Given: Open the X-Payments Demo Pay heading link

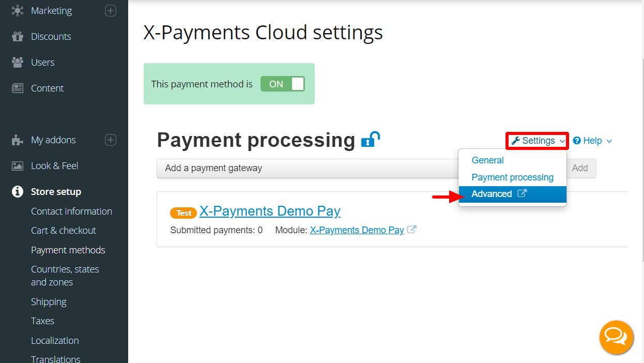Looking at the screenshot, I should coord(270,211).
